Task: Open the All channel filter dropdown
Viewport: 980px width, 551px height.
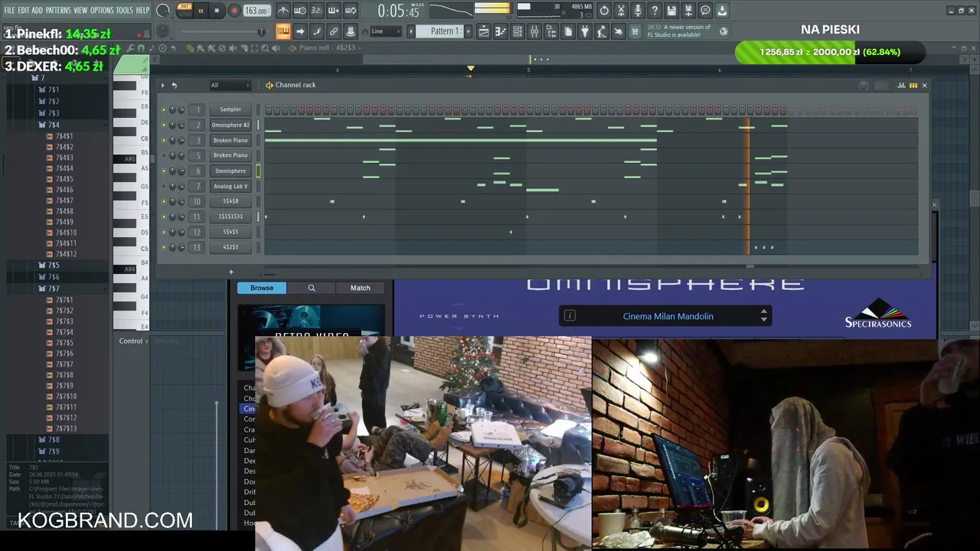Action: pos(229,85)
